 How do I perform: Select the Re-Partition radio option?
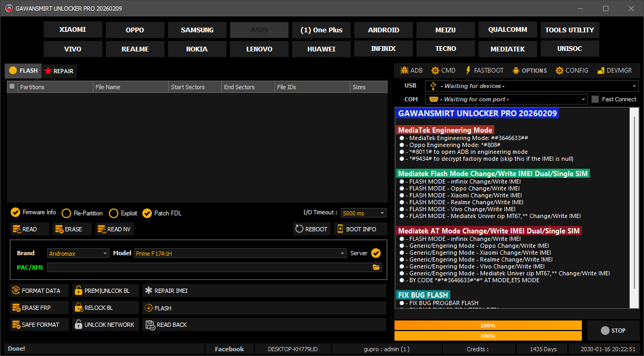66,213
